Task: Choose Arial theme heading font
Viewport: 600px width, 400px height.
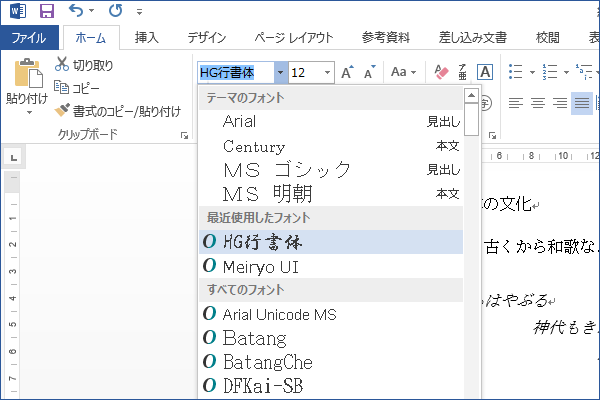Action: coord(331,121)
